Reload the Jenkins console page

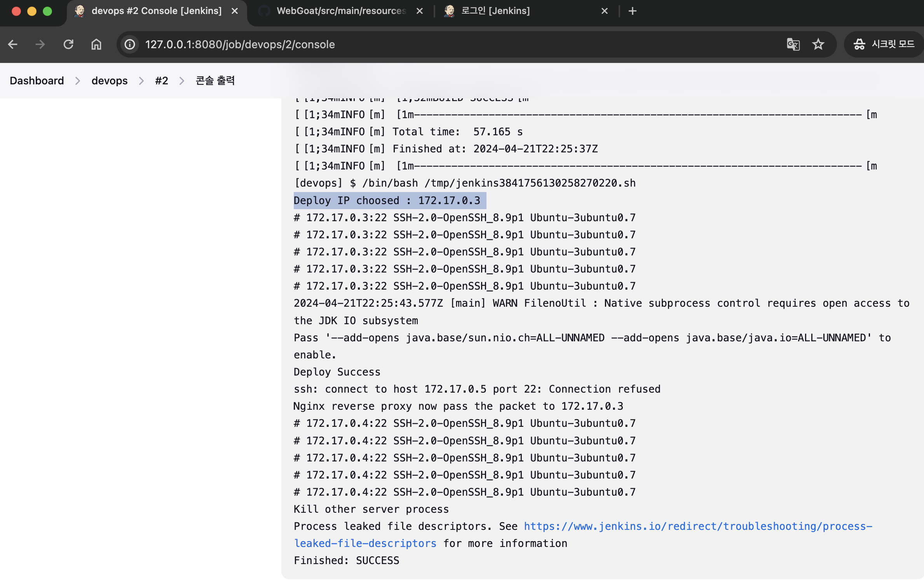[68, 44]
